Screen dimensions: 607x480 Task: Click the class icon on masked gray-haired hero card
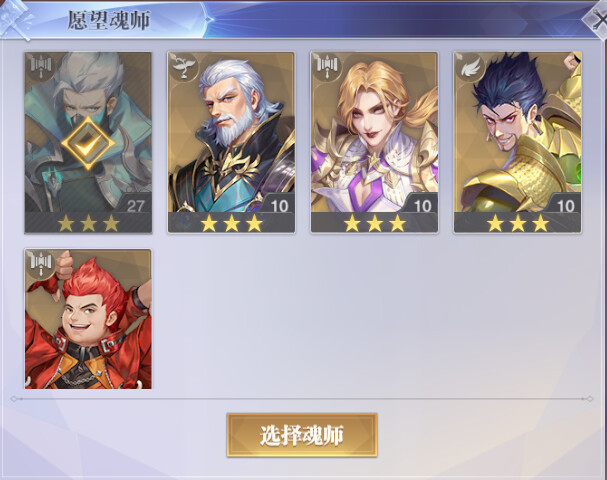(x=41, y=67)
